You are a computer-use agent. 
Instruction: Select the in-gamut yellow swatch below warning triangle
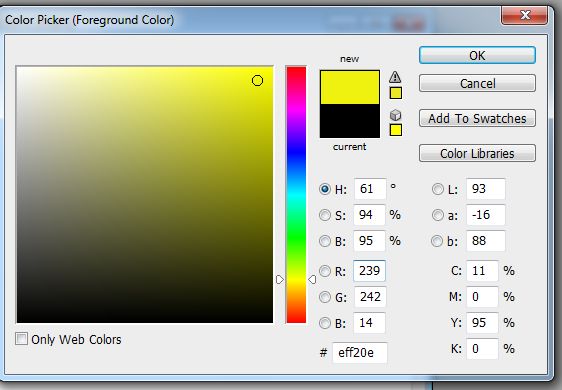tap(396, 93)
